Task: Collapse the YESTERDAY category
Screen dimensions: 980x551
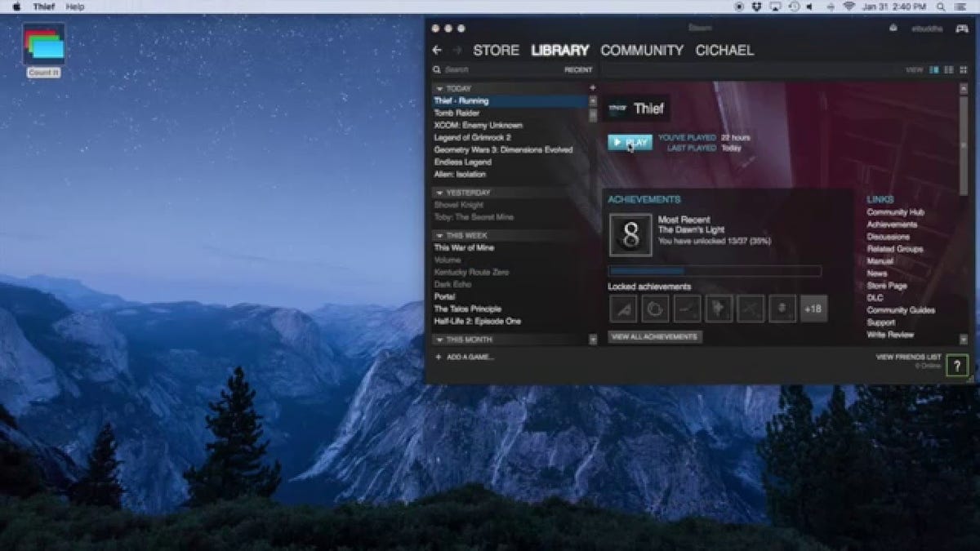Action: click(439, 193)
